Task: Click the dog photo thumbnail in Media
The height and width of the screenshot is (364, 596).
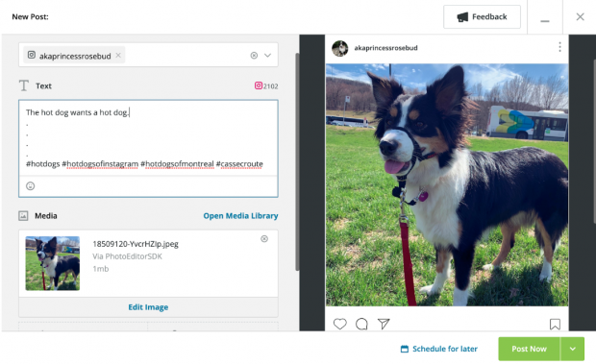Action: (53, 263)
